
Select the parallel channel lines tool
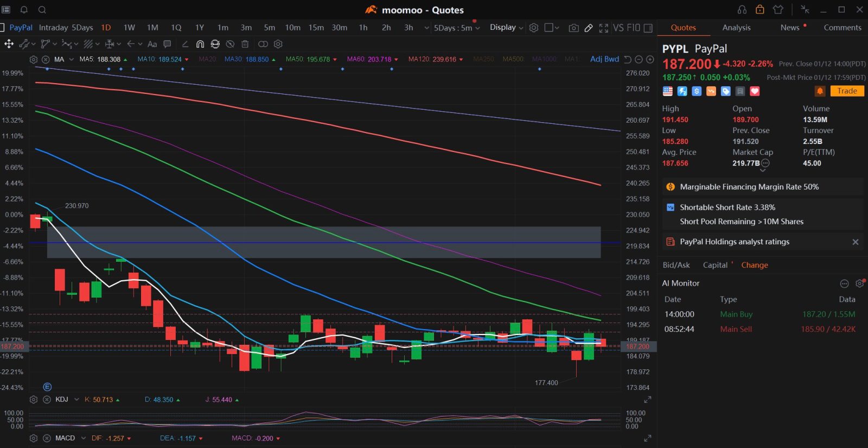point(88,44)
